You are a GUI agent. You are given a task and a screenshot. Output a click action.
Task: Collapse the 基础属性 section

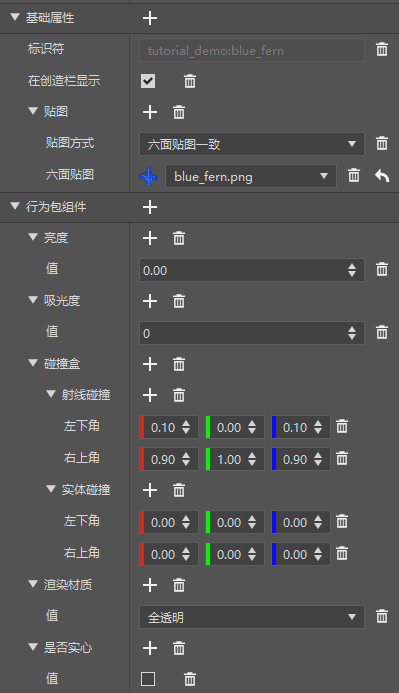coord(15,17)
